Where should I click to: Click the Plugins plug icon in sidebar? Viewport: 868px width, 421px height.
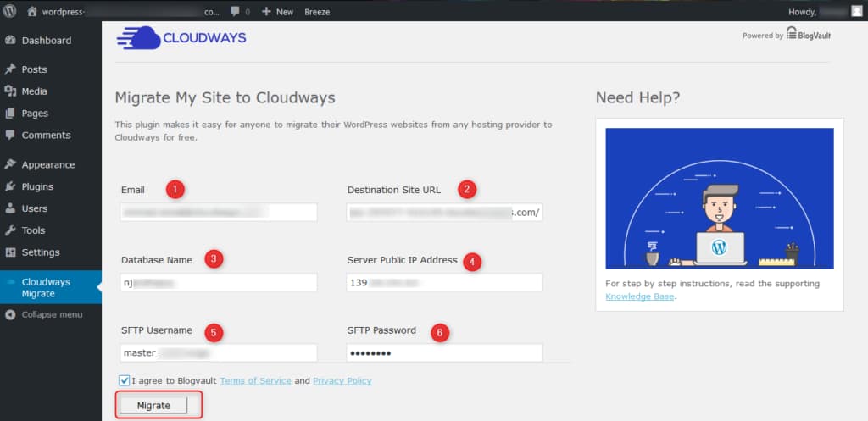pos(10,186)
